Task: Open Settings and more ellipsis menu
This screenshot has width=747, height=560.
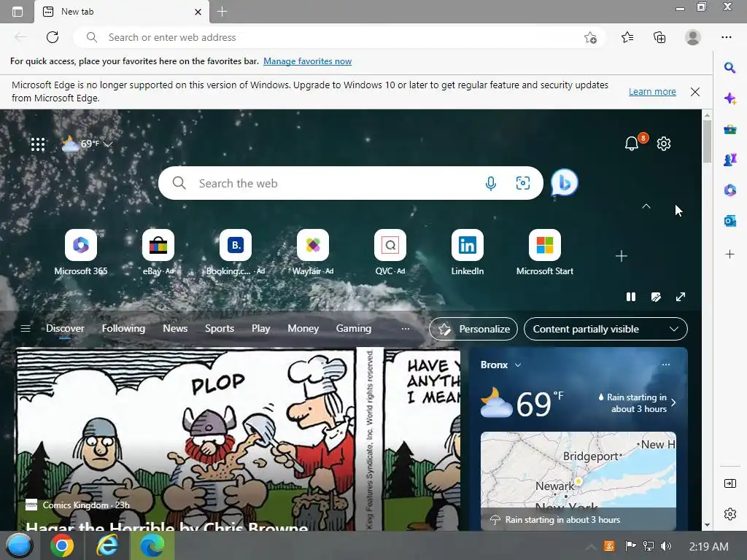Action: pos(726,37)
